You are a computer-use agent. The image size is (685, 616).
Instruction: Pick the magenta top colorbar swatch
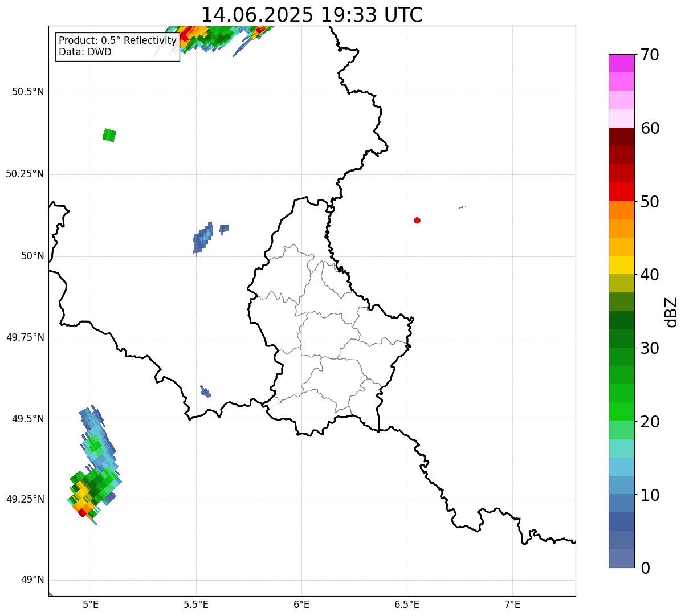(x=622, y=63)
